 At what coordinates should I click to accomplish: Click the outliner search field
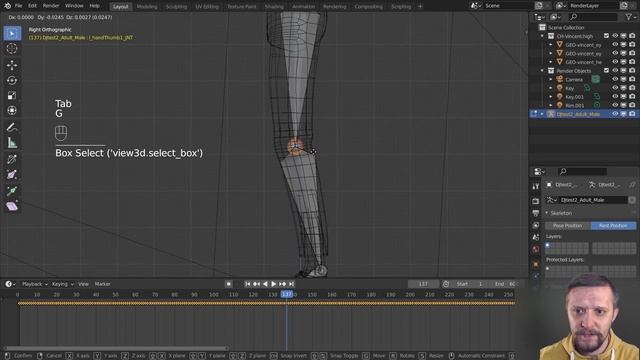pyautogui.click(x=593, y=17)
